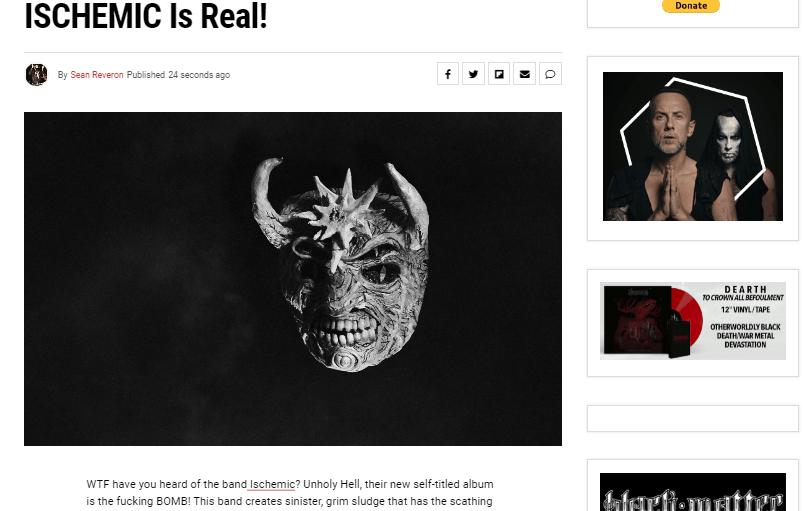Click the author avatar image
Viewport: 805px width, 511px height.
coord(36,74)
